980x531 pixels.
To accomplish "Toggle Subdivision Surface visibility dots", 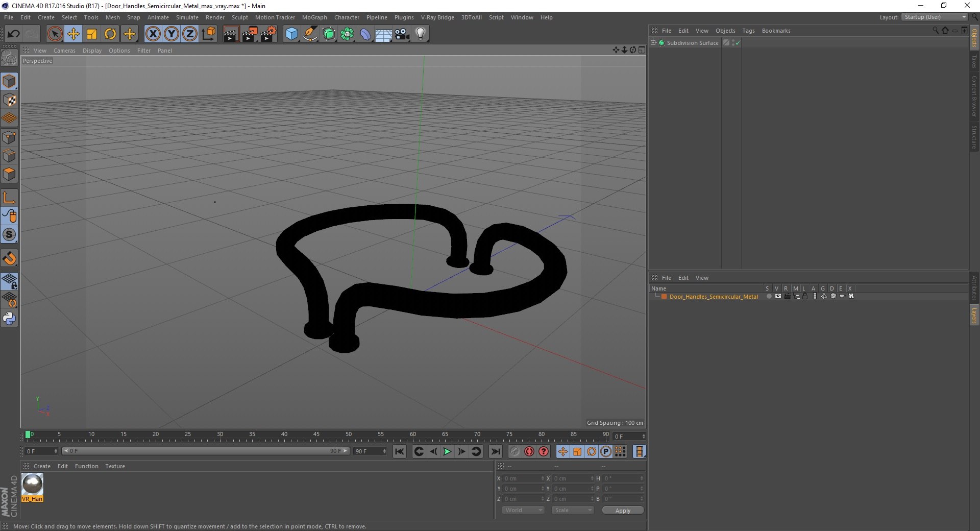I will point(733,43).
